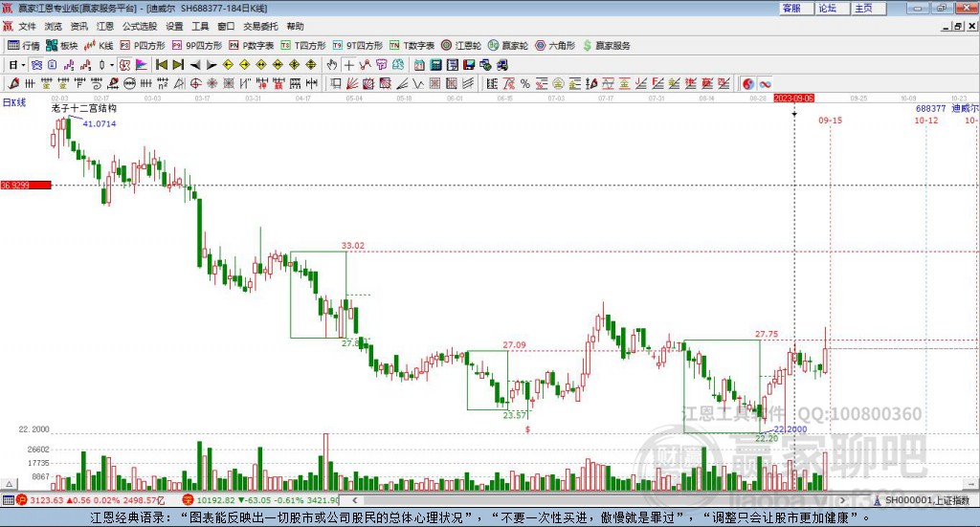The width and height of the screenshot is (980, 527).
Task: Open the 9P四方形 tool
Action: point(197,46)
